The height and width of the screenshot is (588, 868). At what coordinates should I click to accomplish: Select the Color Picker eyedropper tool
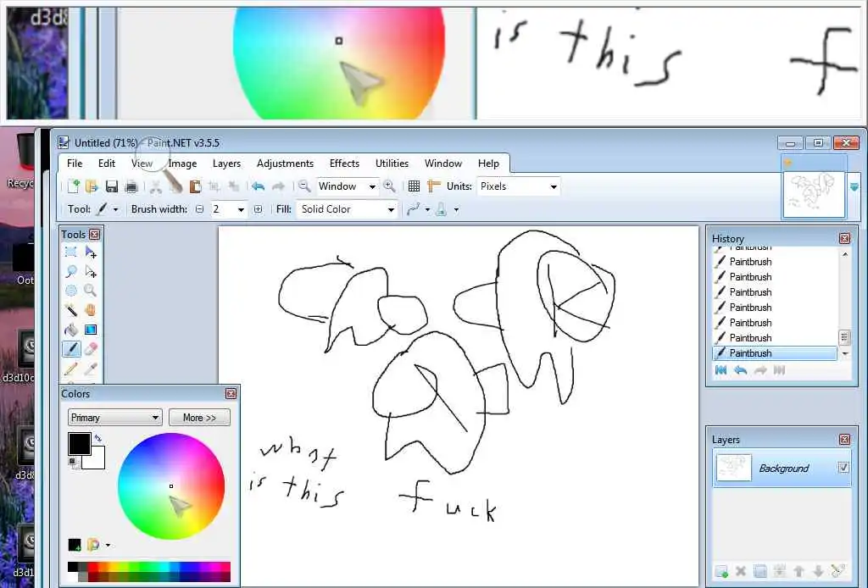[91, 369]
